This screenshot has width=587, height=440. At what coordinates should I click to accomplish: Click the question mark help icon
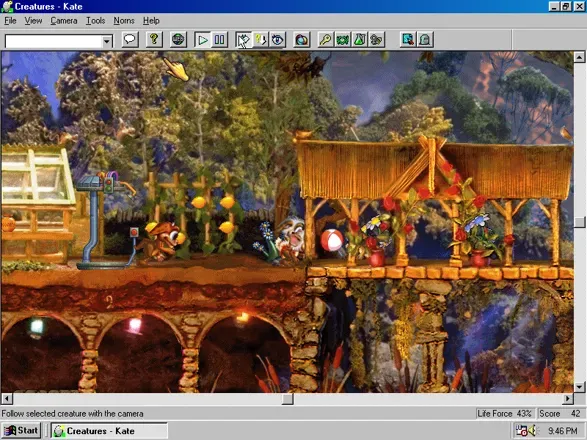(154, 39)
